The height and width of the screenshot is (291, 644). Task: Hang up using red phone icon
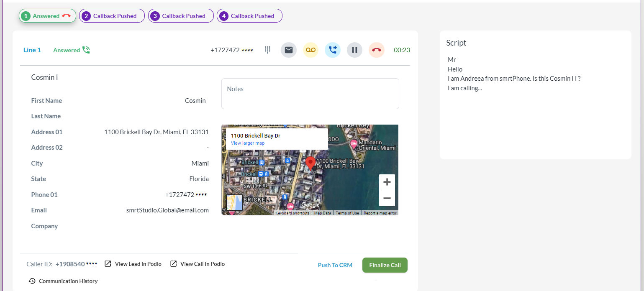click(x=377, y=50)
